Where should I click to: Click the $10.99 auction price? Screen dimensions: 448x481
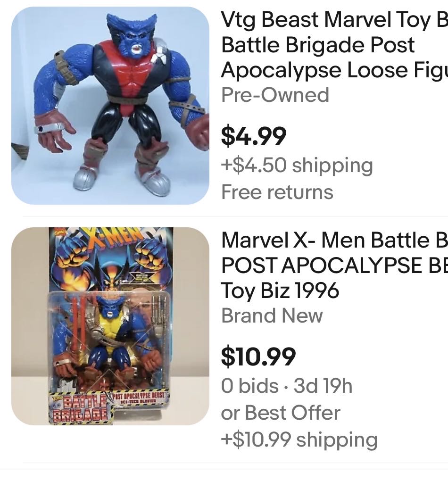tap(258, 357)
